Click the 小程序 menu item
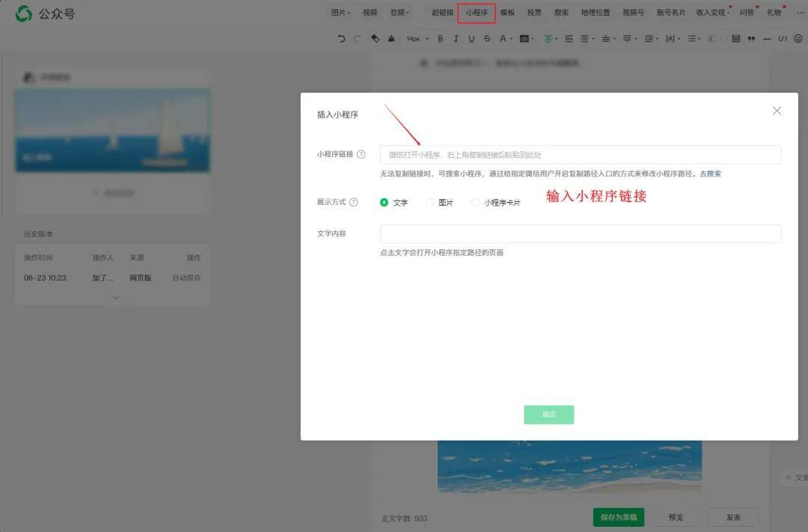808x532 pixels. [477, 13]
